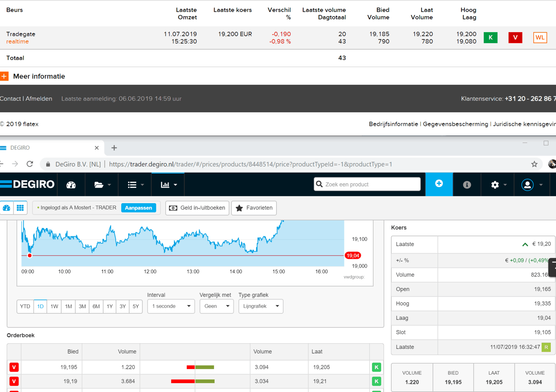Select the 6M chart period

tap(96, 306)
